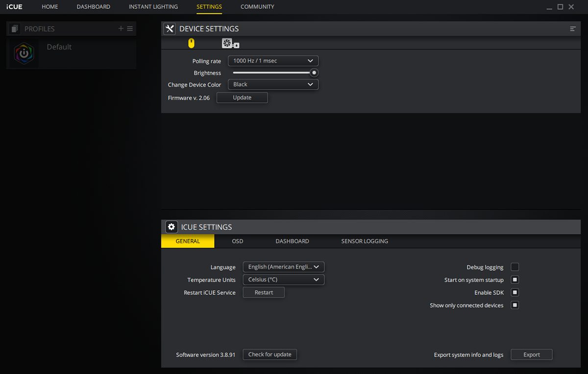The height and width of the screenshot is (374, 588).
Task: Click the iCUE Settings gear icon
Action: 171,227
